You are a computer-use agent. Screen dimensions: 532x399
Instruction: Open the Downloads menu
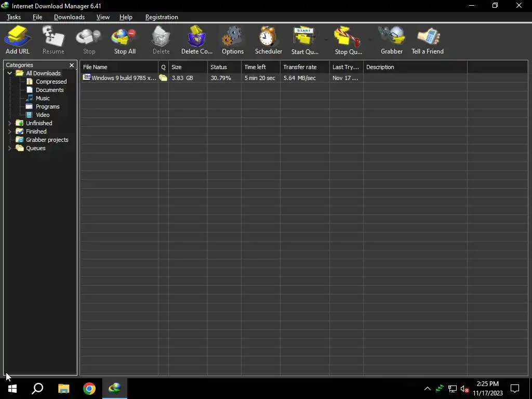click(69, 17)
